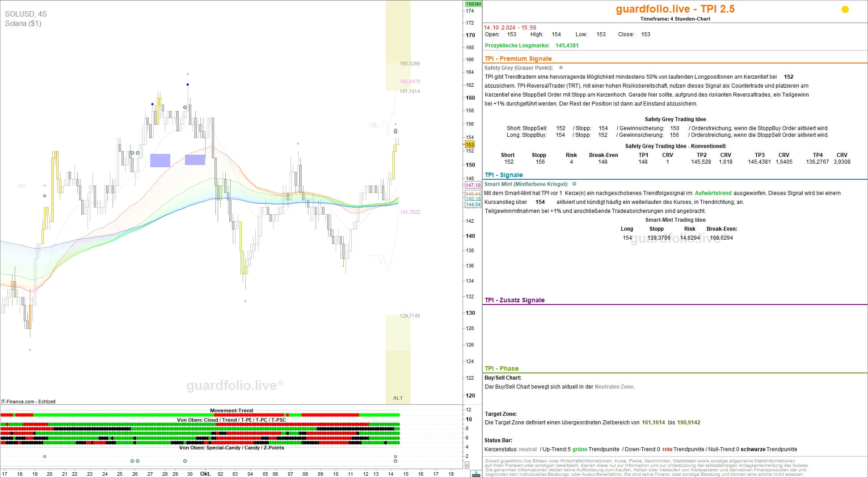
Task: Click the 1S03M countdown badge above price axis
Action: (473, 4)
